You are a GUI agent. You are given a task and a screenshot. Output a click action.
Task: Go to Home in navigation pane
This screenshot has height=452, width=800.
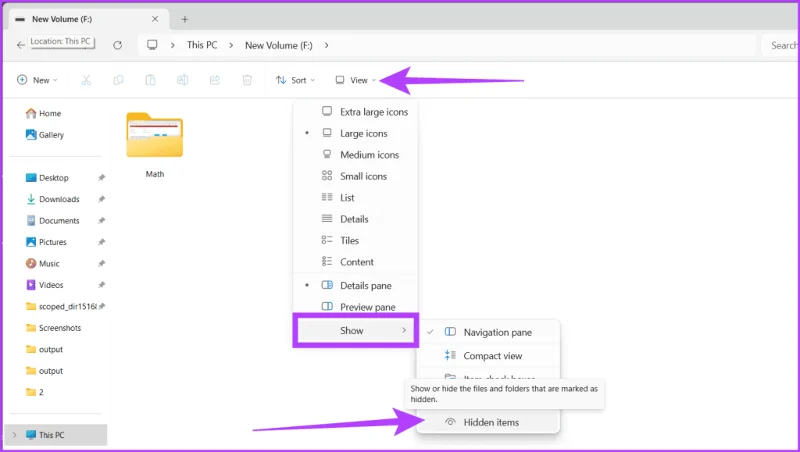[43, 113]
